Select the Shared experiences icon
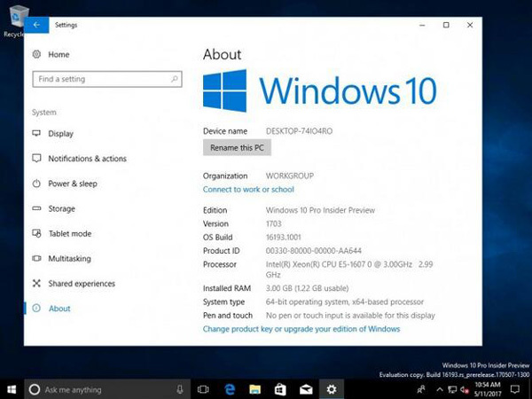 coord(36,284)
